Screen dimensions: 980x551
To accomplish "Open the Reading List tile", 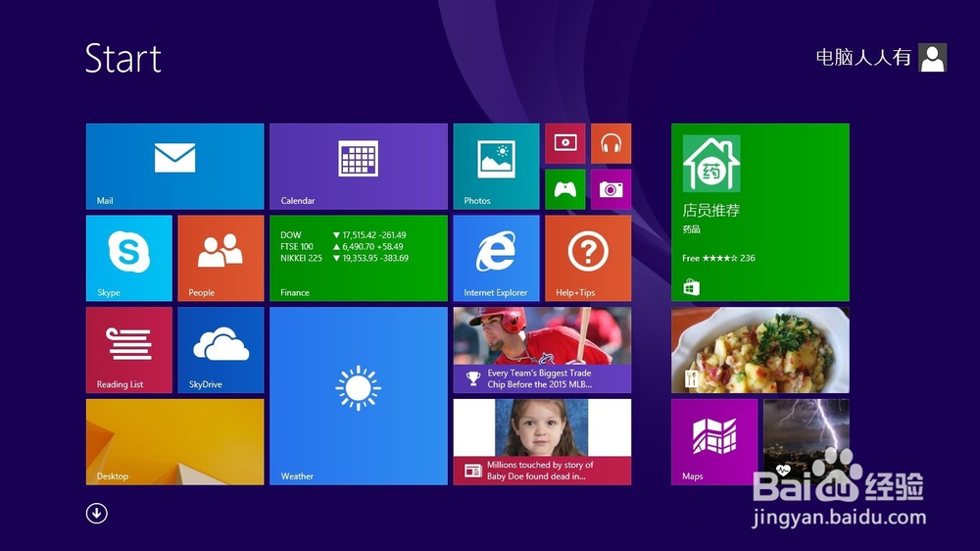I will coord(129,350).
